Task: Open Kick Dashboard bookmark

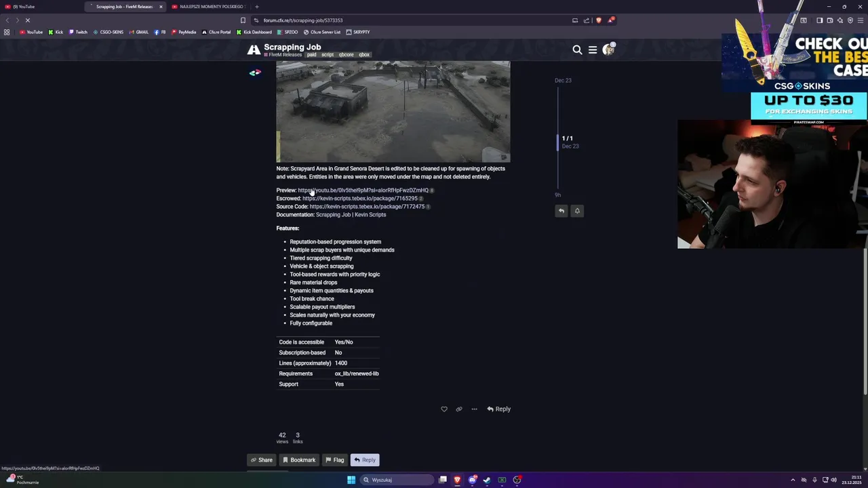Action: click(254, 32)
